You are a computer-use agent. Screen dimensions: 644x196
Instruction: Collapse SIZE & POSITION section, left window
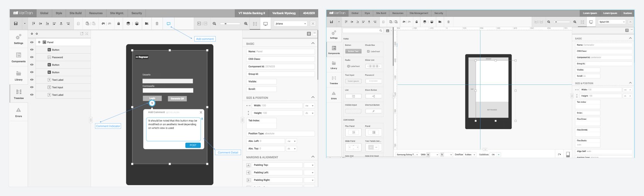point(313,97)
